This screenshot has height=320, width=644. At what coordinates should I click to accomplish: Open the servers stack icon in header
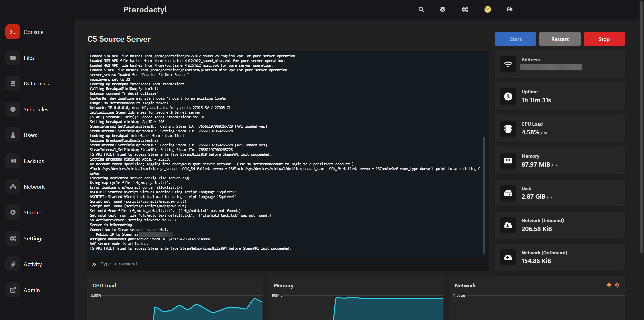(443, 9)
